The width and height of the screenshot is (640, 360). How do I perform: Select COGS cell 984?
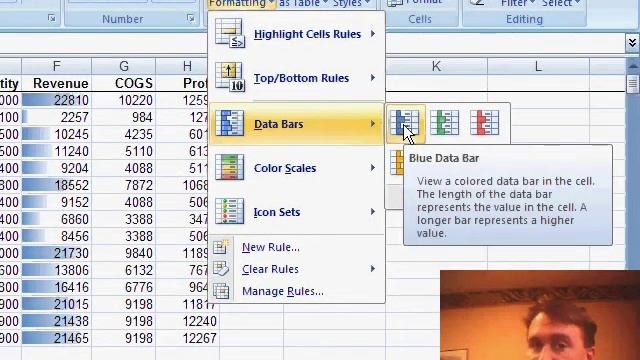coord(124,117)
